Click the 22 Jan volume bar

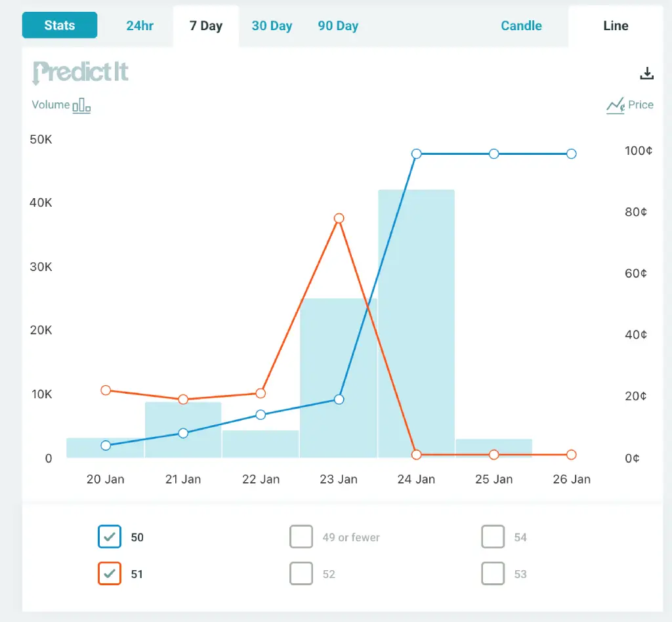pos(261,444)
